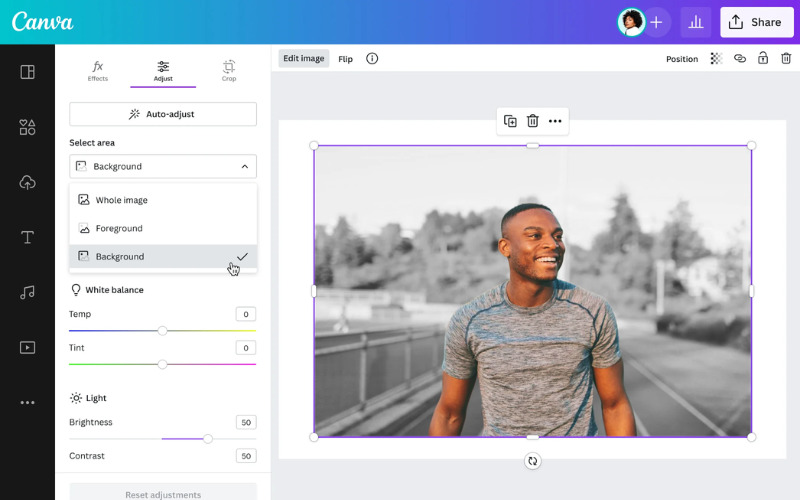Viewport: 800px width, 500px height.
Task: Switch to the Crop tab
Action: coord(229,71)
